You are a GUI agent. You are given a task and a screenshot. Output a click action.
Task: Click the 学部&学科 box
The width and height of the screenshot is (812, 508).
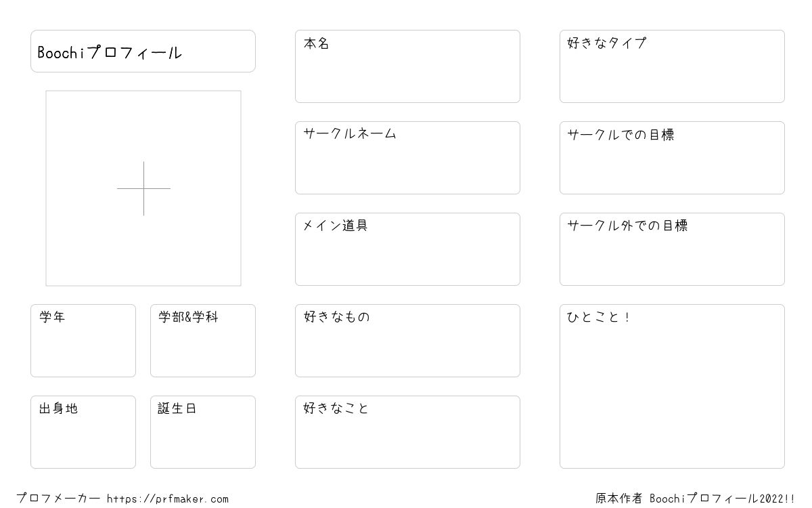click(x=203, y=341)
